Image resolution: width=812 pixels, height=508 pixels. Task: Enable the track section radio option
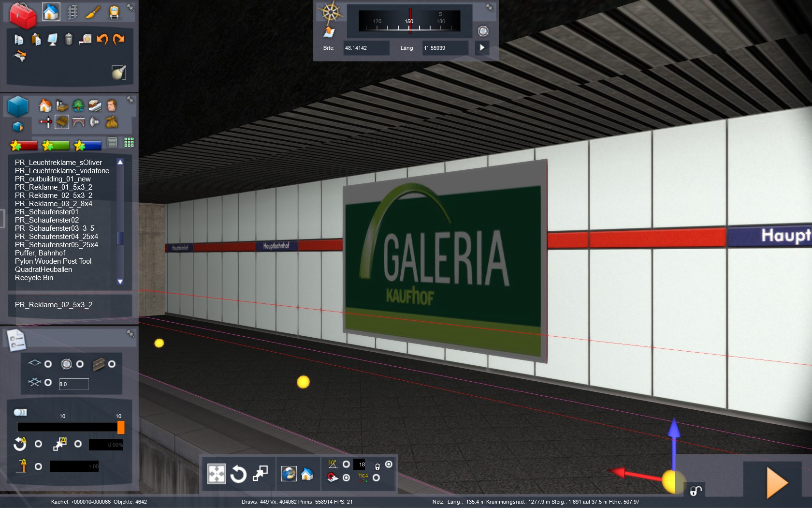[x=112, y=364]
